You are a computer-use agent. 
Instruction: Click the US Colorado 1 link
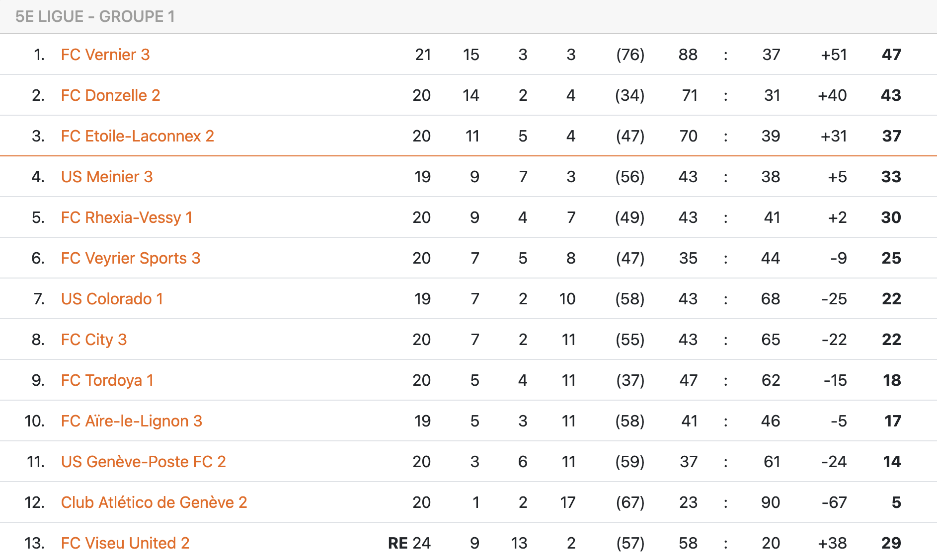pos(112,299)
